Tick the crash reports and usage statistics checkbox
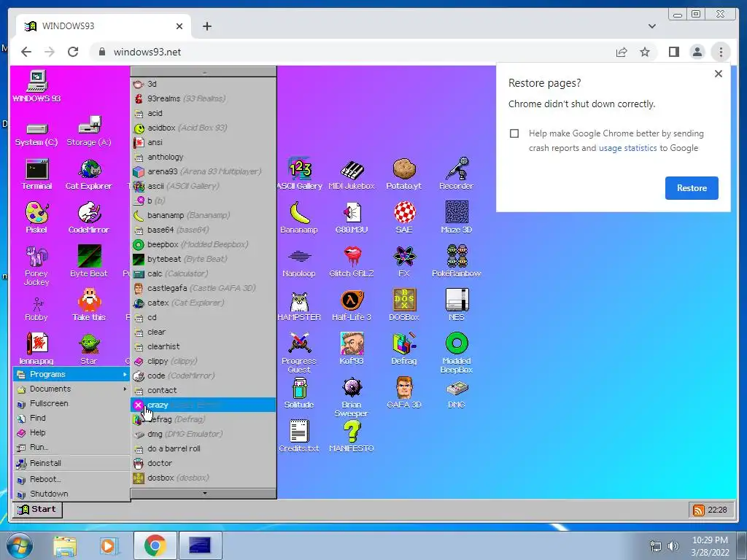The width and height of the screenshot is (747, 560). pos(514,133)
